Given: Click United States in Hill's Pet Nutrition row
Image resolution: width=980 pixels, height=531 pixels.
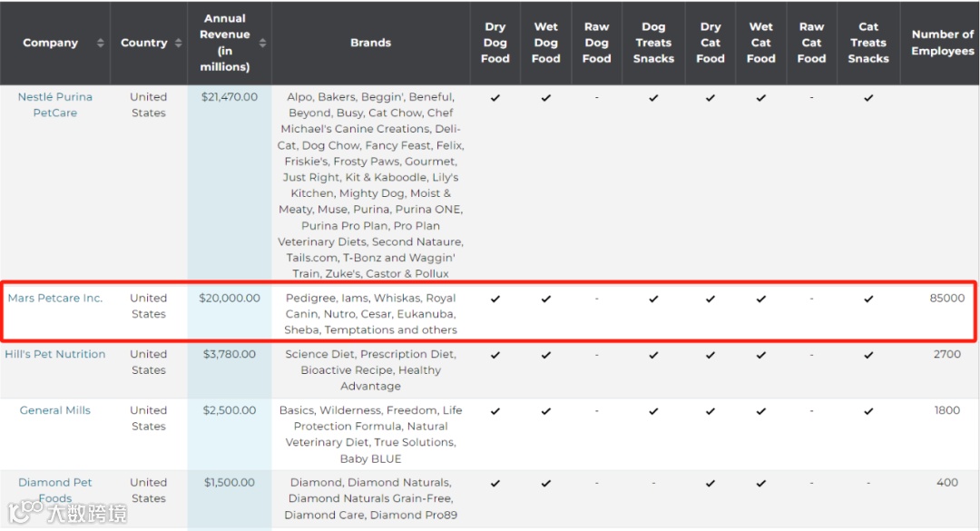Looking at the screenshot, I should pos(149,362).
